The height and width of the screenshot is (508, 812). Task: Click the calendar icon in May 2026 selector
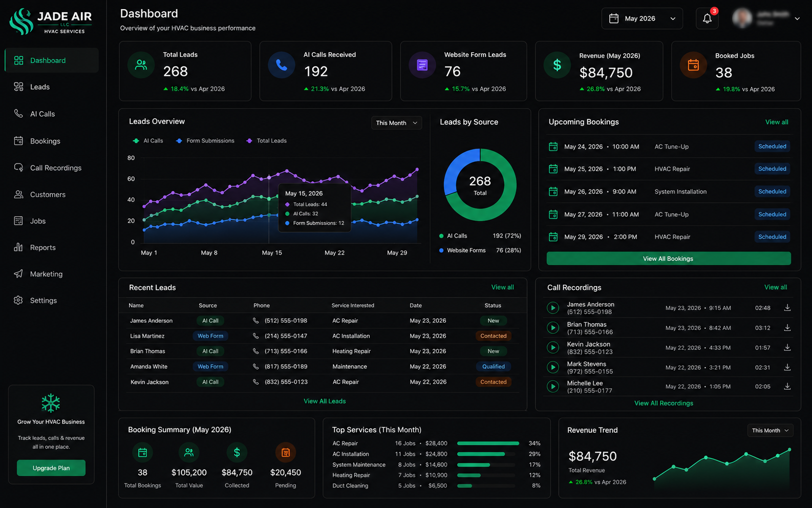click(x=613, y=18)
